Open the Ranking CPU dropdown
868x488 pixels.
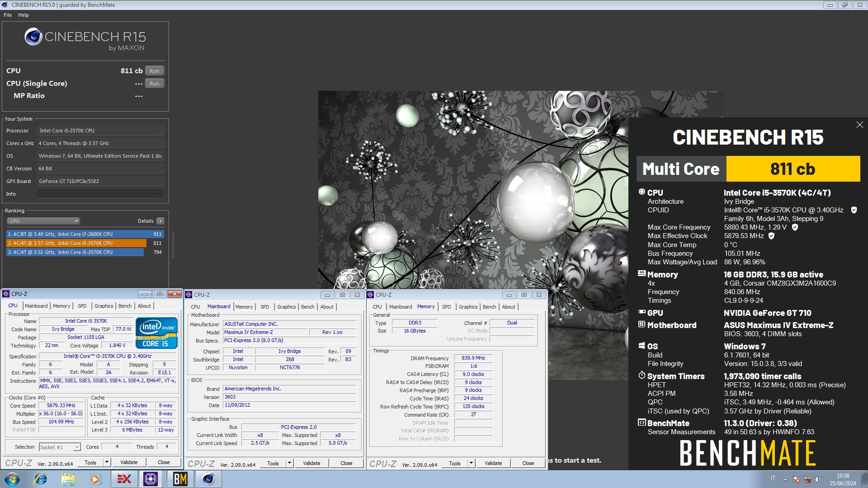point(43,221)
